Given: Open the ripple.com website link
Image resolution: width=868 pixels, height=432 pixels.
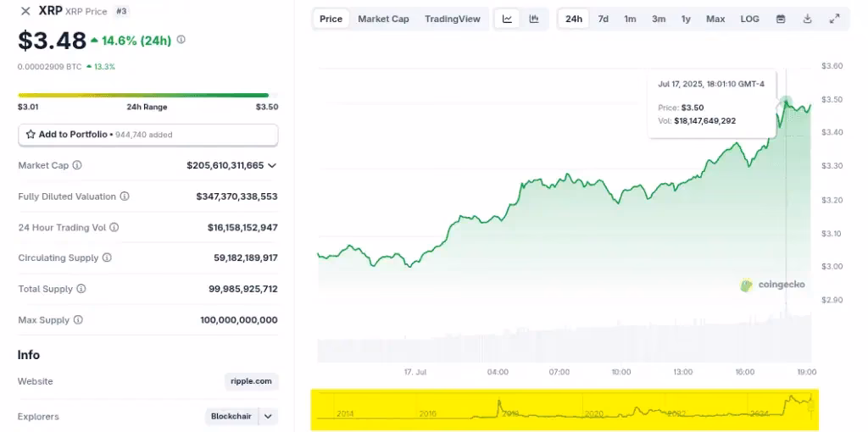Looking at the screenshot, I should (x=251, y=381).
